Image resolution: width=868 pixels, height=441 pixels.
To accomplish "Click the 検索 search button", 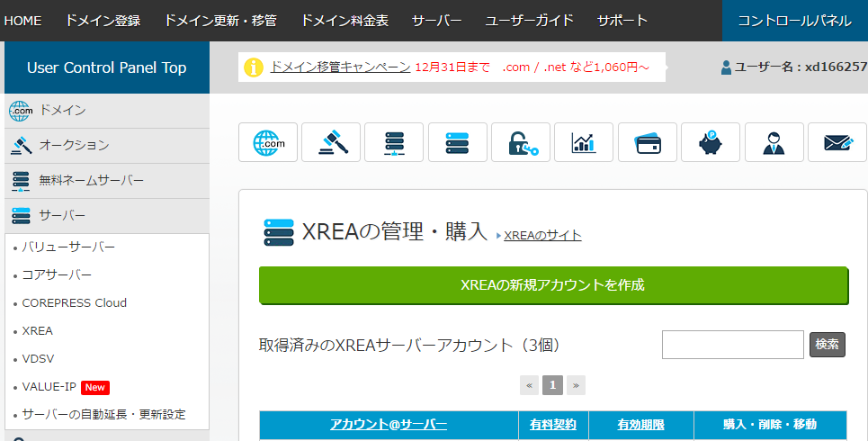I will pos(827,345).
